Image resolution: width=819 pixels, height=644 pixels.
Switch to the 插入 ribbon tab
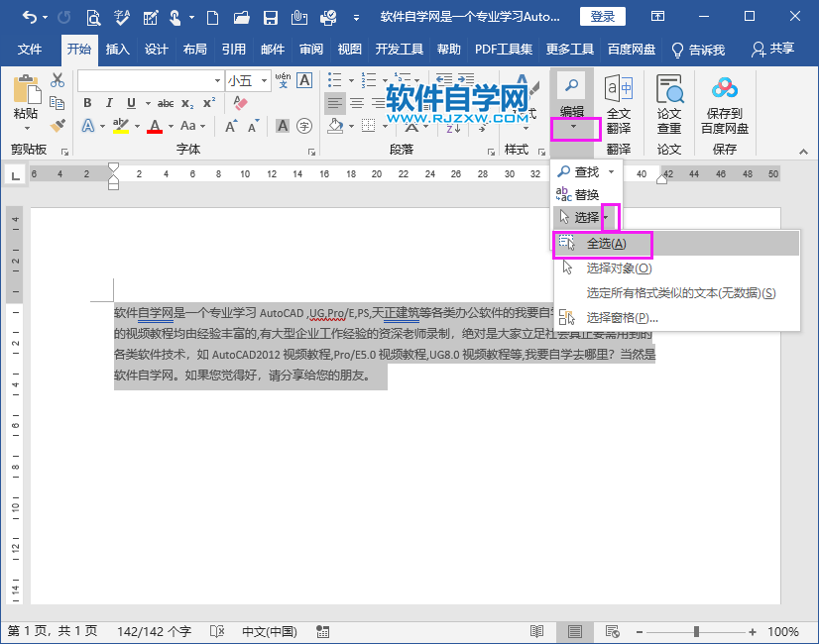click(x=119, y=47)
